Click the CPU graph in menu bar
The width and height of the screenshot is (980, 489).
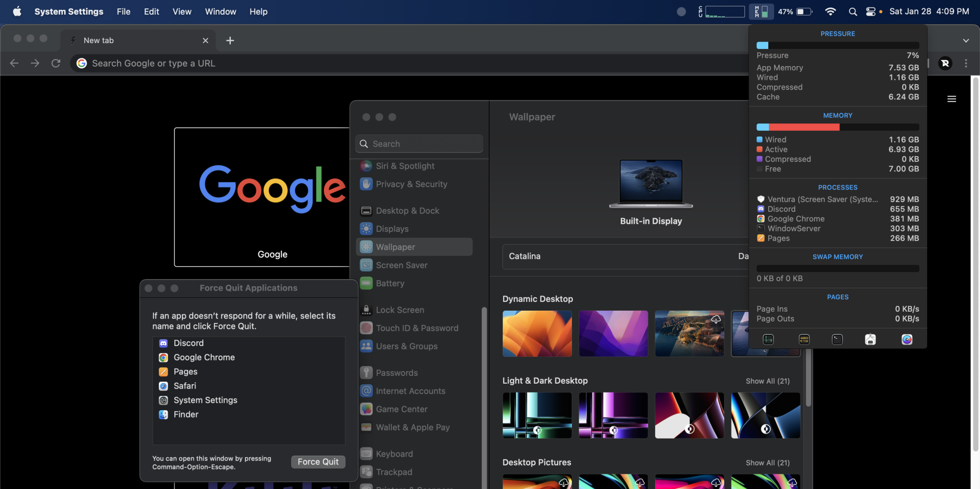tap(724, 12)
